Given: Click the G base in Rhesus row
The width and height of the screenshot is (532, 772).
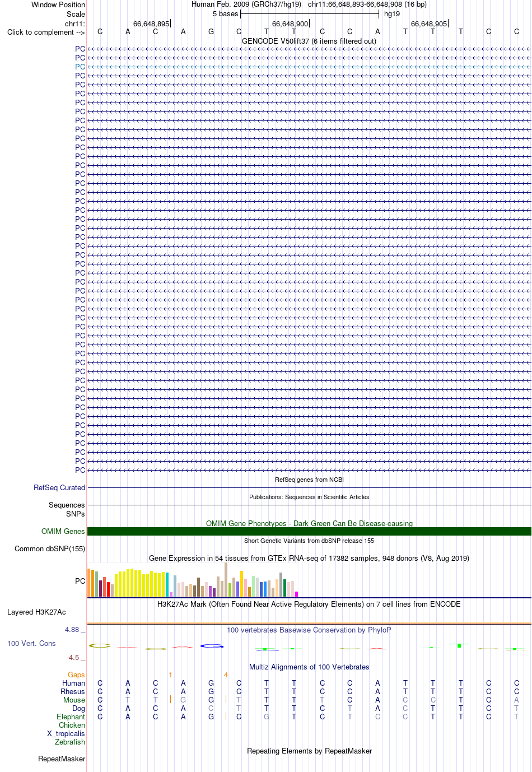Looking at the screenshot, I should 211,692.
